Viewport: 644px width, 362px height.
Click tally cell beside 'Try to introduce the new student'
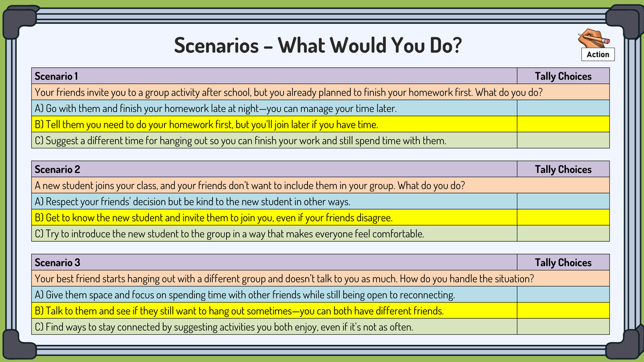(x=563, y=233)
